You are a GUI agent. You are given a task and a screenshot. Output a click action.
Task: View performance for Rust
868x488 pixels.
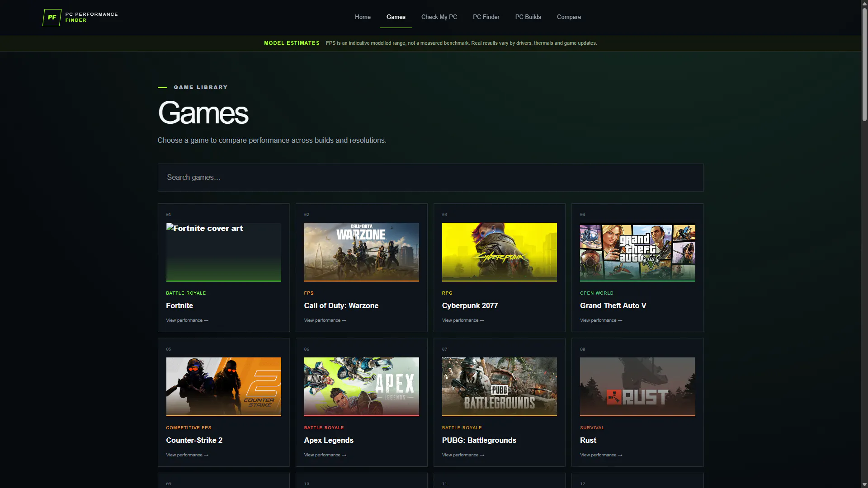tap(601, 455)
